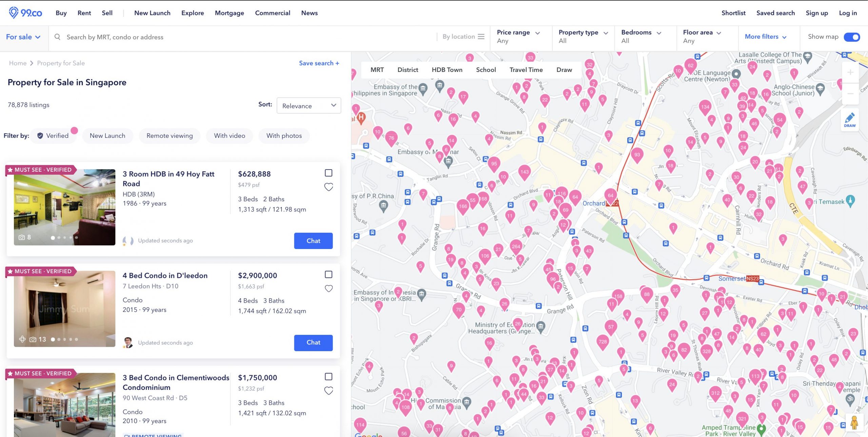Image resolution: width=868 pixels, height=437 pixels.
Task: Click the Log in link
Action: tap(848, 13)
